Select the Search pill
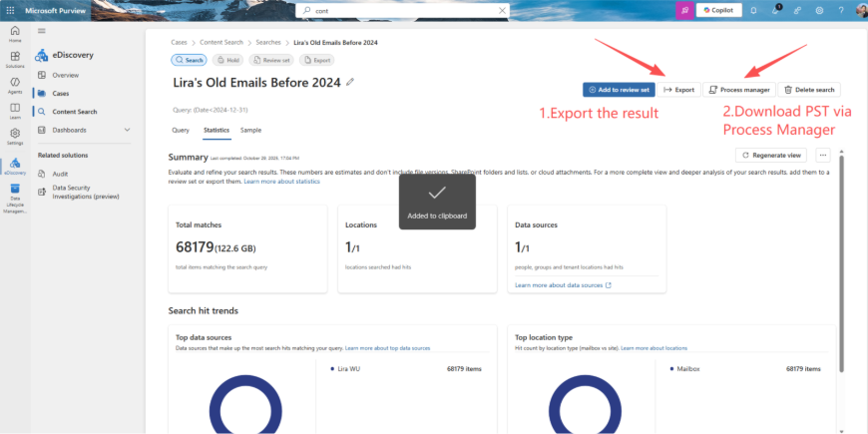 pos(189,60)
